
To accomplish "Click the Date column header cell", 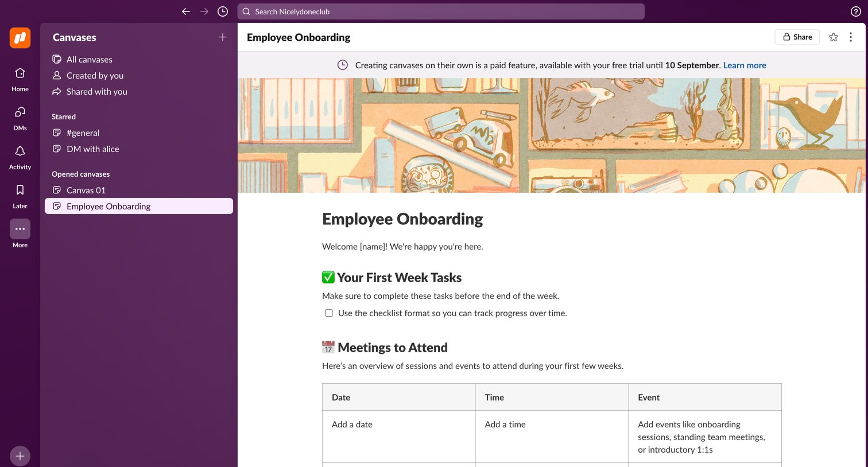I will tap(399, 398).
